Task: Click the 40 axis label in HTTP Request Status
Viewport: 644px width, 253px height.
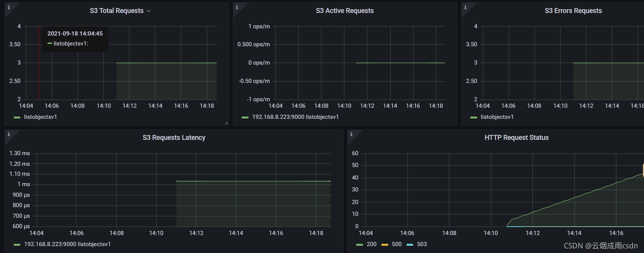Action: point(355,178)
